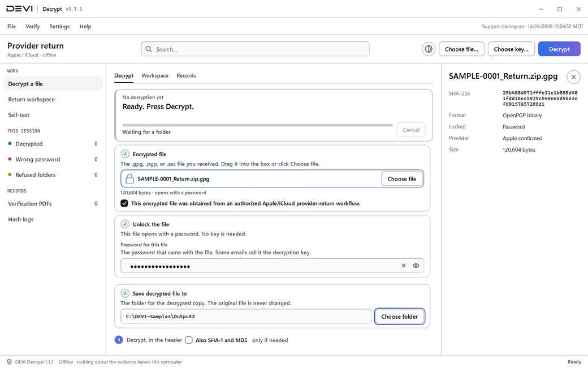Click the output folder path field
588x368 pixels.
point(246,316)
